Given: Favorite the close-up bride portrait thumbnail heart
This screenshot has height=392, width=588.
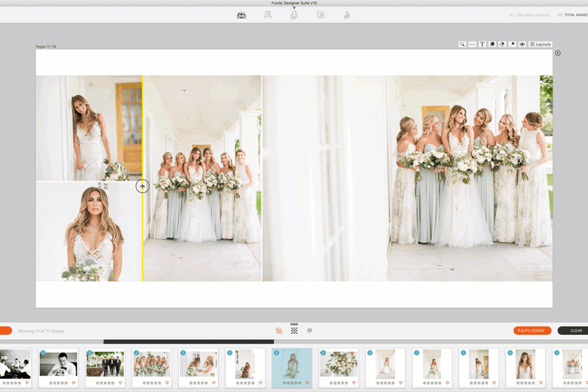Looking at the screenshot, I should click(540, 383).
